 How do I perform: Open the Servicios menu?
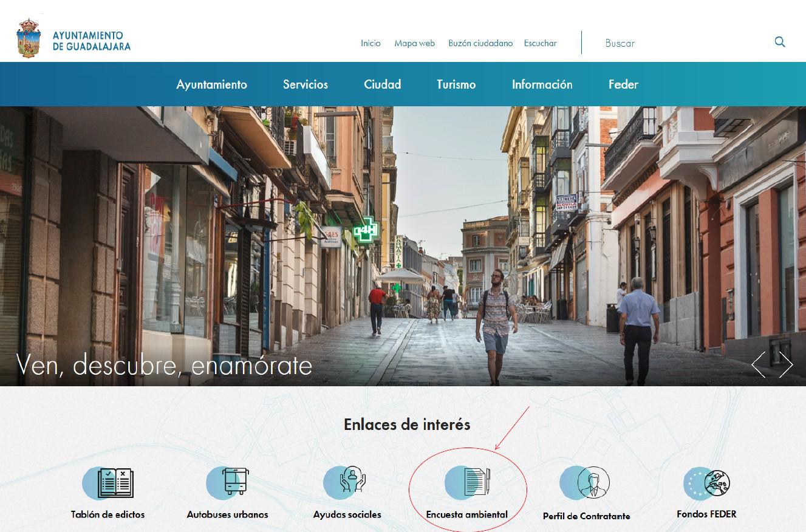pos(305,84)
